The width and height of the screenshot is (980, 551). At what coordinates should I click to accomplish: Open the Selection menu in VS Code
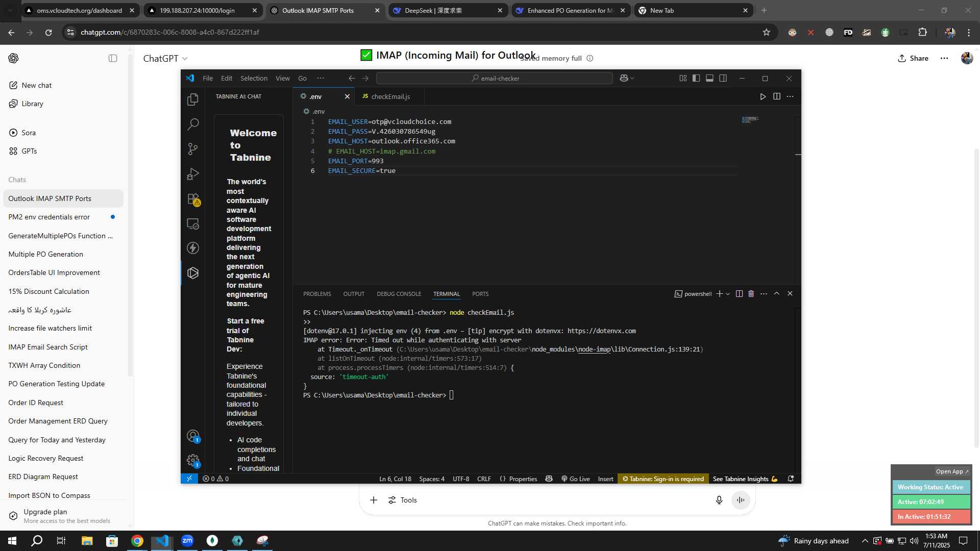254,78
